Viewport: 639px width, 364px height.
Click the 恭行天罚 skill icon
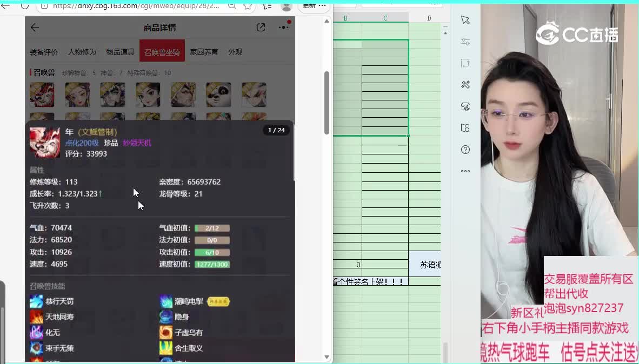(36, 301)
